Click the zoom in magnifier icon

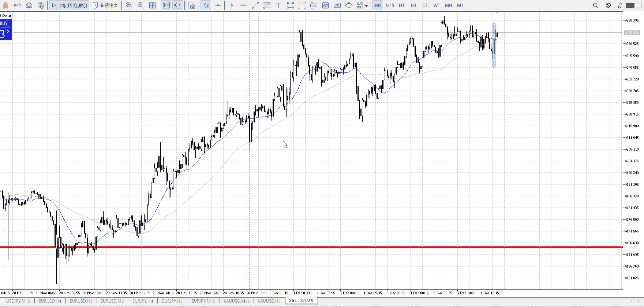(129, 5)
